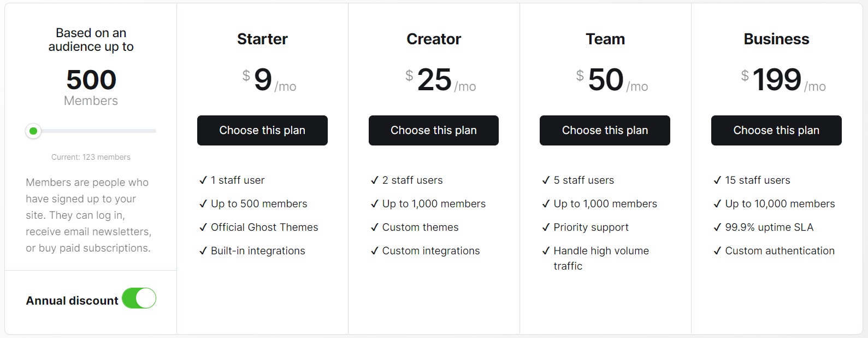Click checkmark beside Custom themes
This screenshot has width=868, height=338.
pos(375,228)
